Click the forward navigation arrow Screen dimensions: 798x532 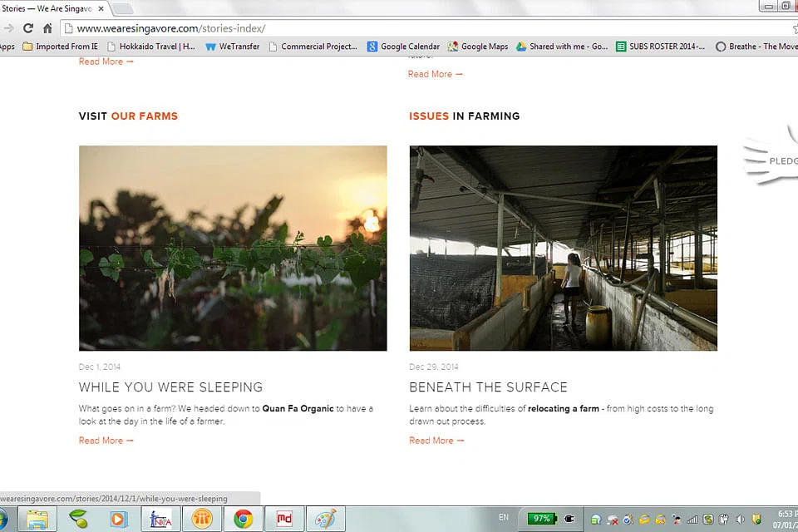tap(9, 28)
